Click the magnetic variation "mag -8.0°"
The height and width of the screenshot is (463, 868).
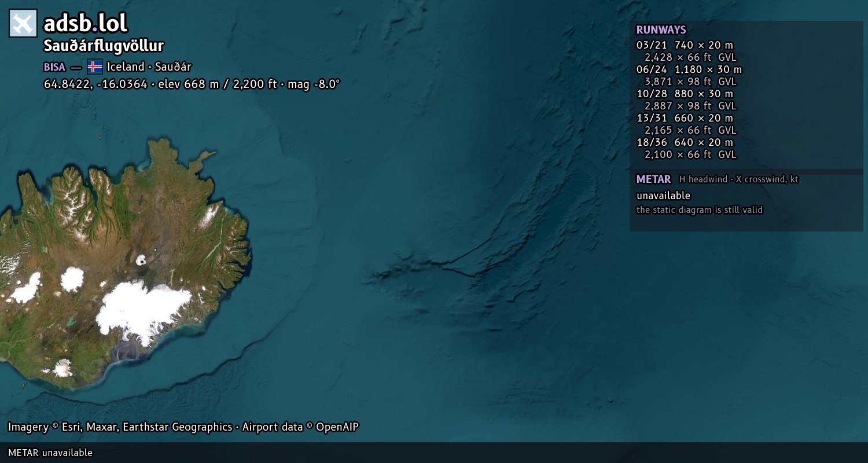point(314,84)
